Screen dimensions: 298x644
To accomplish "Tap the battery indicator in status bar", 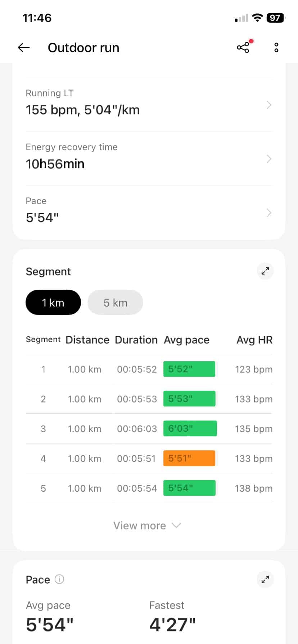I will coord(275,18).
